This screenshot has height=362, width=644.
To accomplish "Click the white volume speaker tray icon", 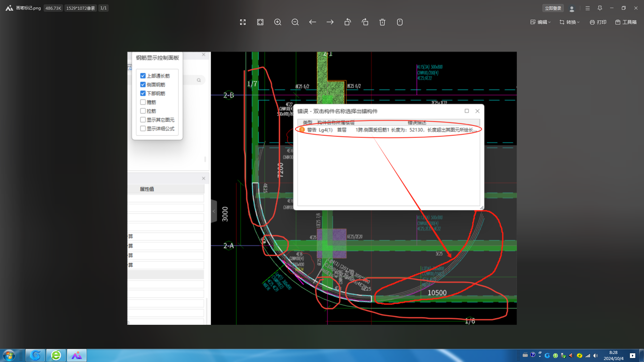I will coord(596,356).
